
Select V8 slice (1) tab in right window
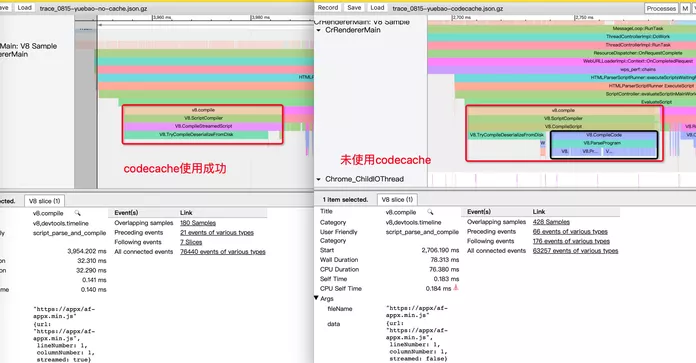coord(397,200)
